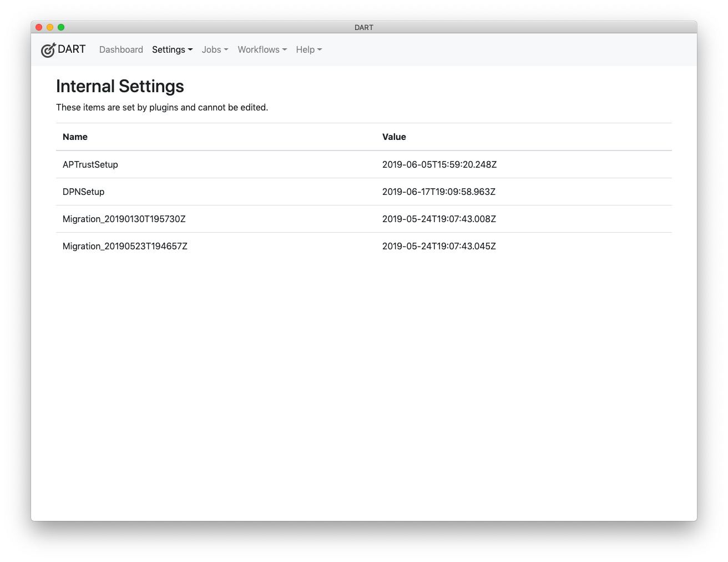Expand the Jobs dropdown
Viewport: 728px width, 562px height.
(x=214, y=49)
